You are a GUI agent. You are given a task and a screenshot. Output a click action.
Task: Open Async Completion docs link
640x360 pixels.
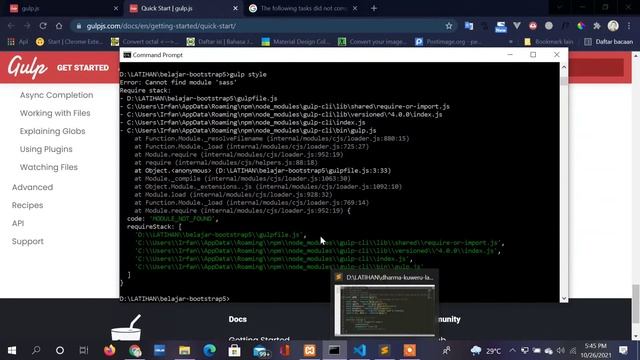click(56, 95)
